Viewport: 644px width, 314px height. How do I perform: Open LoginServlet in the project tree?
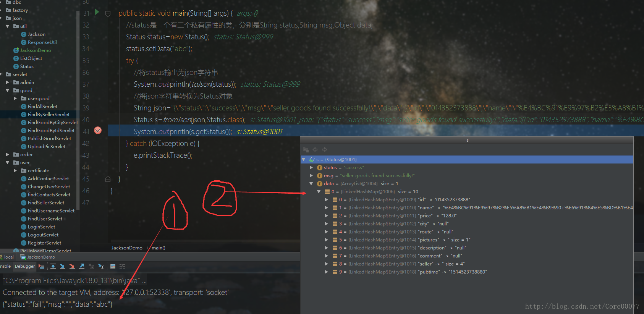tap(41, 227)
